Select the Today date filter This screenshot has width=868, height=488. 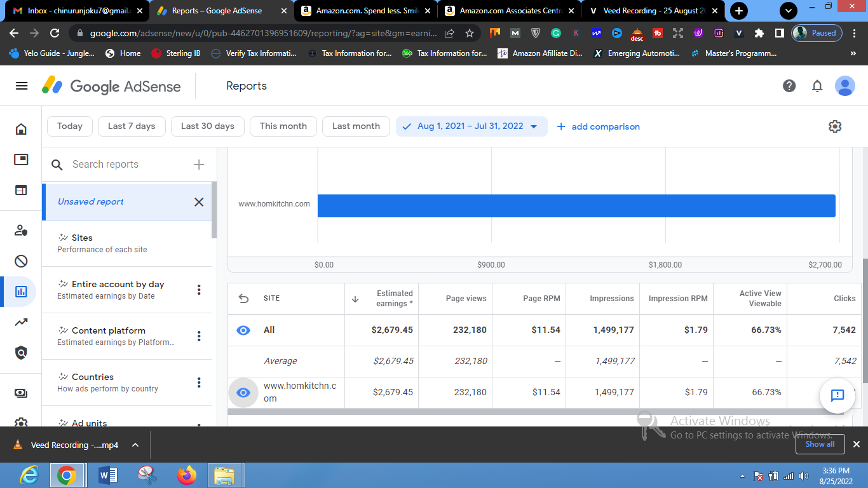point(70,126)
